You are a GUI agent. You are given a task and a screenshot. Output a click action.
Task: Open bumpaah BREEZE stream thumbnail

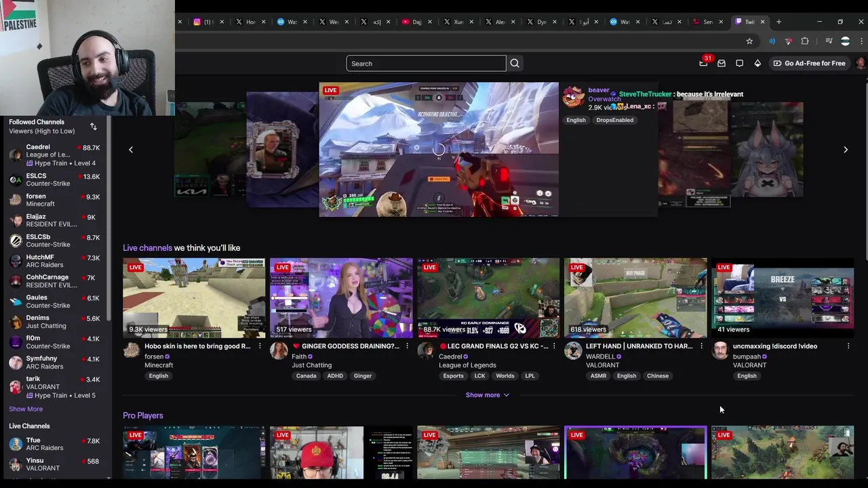(783, 298)
